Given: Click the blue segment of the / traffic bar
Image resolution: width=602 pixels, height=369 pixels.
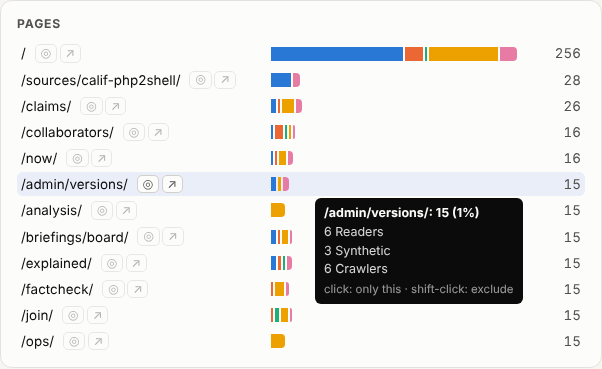Looking at the screenshot, I should click(x=337, y=54).
